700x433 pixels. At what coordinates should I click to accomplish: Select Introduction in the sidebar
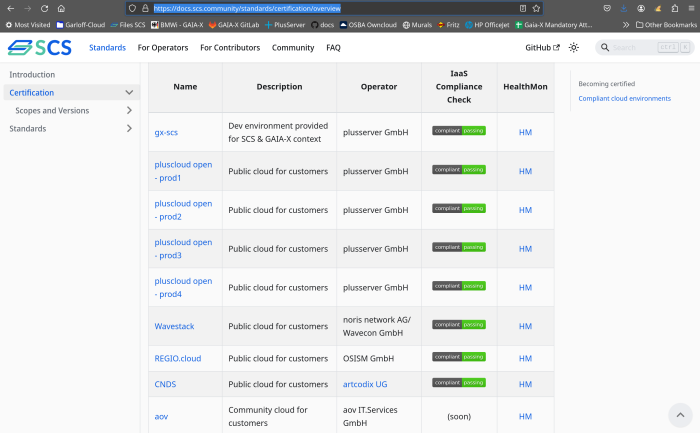click(32, 75)
